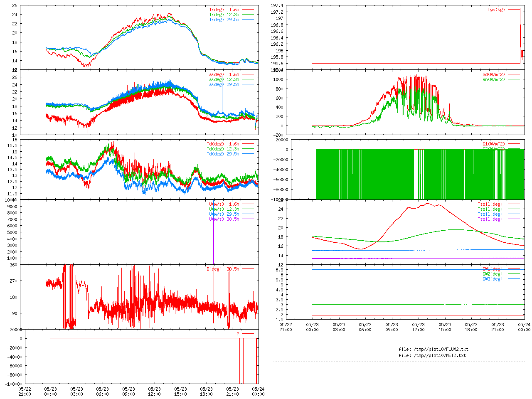The width and height of the screenshot is (532, 399).
Task: Click the 'T(deg) 1.6m' legend label
Action: pos(224,10)
